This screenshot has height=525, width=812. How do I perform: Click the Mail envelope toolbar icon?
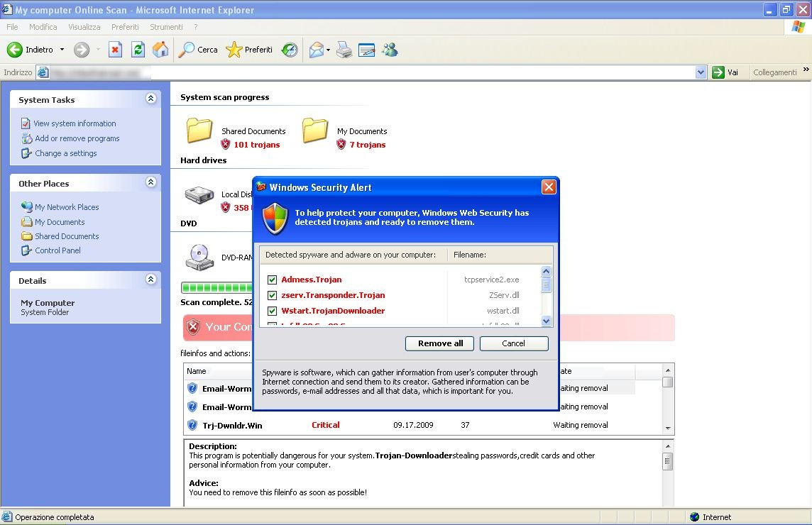click(x=316, y=50)
